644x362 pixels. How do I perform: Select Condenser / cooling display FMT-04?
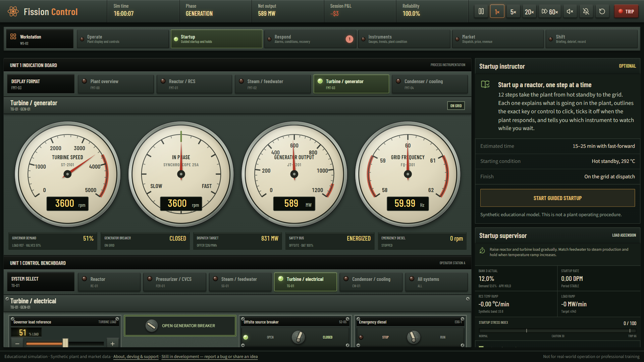point(430,84)
